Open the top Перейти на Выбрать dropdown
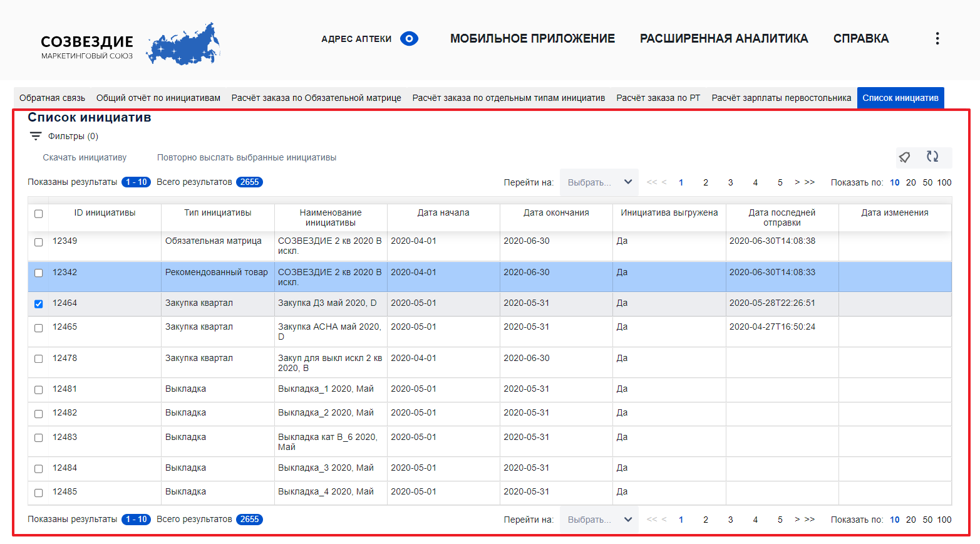Image resolution: width=980 pixels, height=544 pixels. click(599, 182)
